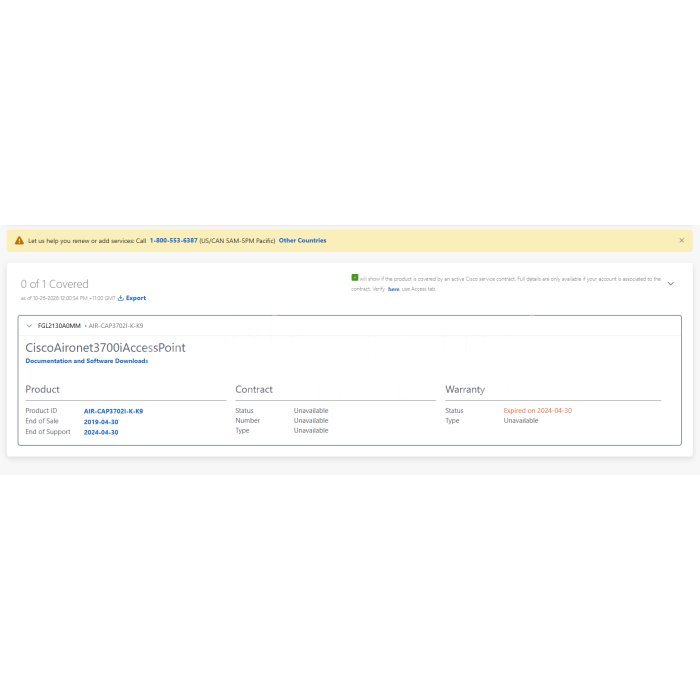Image resolution: width=700 pixels, height=700 pixels.
Task: Dismiss the yellow renew services banner
Action: point(681,240)
